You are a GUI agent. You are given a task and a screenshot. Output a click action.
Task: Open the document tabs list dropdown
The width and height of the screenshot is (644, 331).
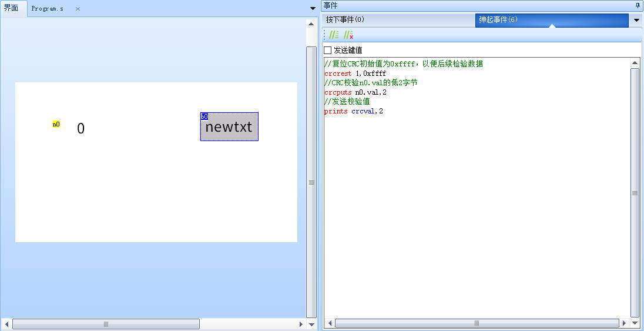pos(313,8)
